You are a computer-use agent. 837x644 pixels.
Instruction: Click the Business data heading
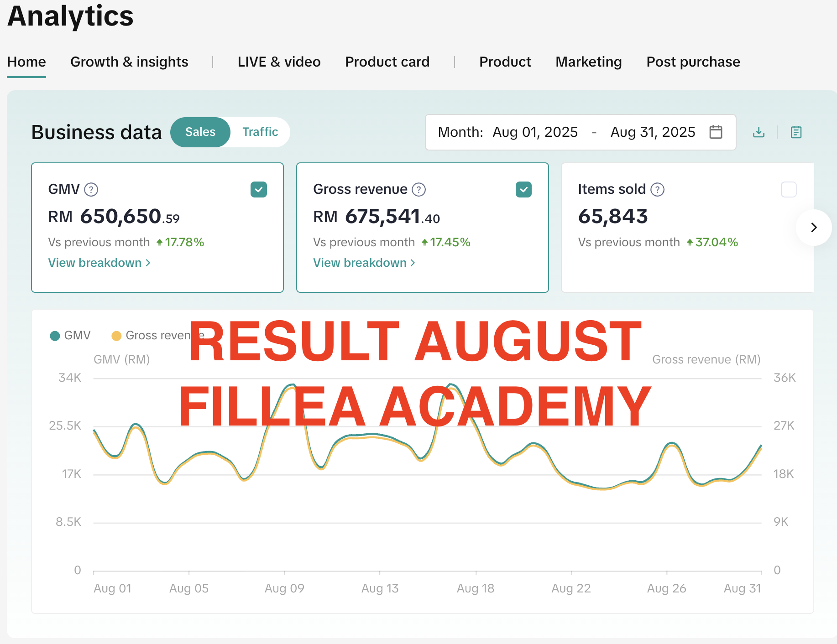click(96, 132)
